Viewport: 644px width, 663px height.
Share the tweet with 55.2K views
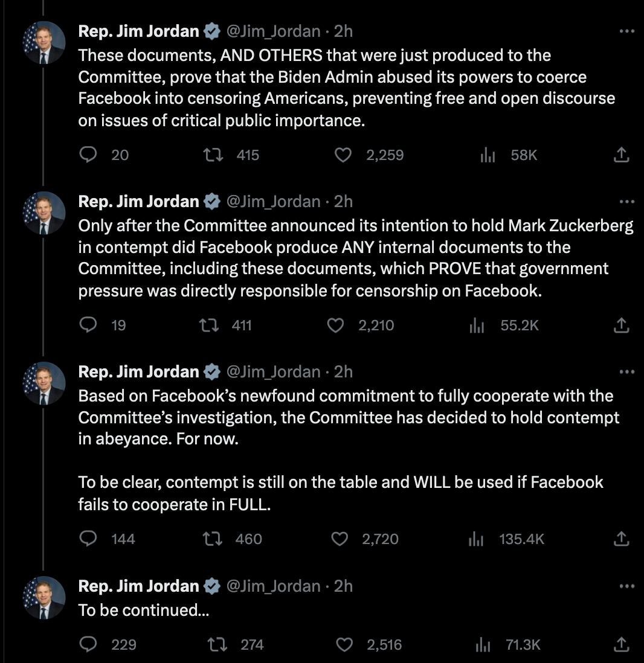click(x=621, y=325)
